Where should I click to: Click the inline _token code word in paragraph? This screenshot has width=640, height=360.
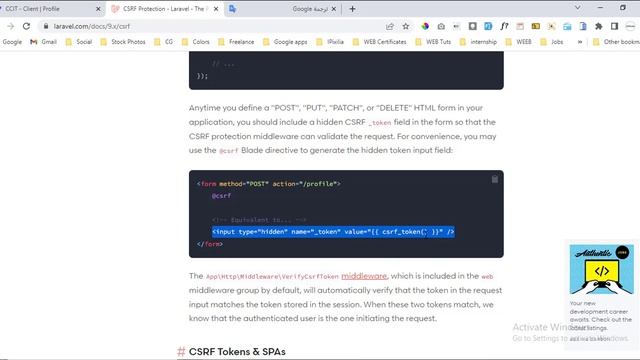(380, 122)
